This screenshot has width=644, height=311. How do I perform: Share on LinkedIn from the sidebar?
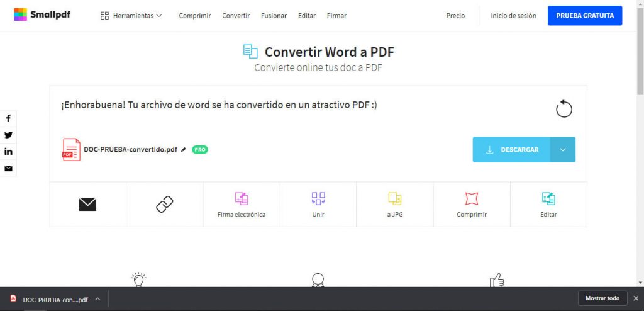[x=8, y=152]
